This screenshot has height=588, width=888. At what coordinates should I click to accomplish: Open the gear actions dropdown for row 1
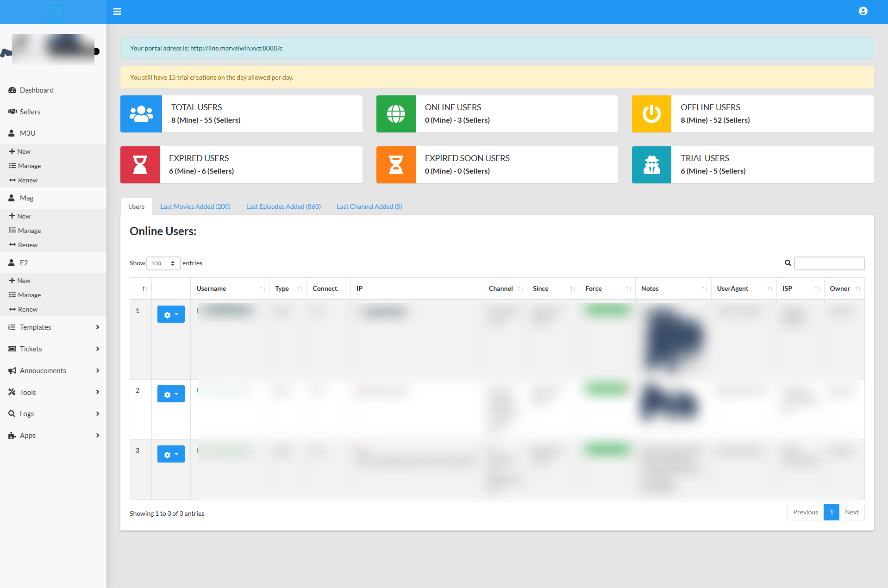point(171,314)
